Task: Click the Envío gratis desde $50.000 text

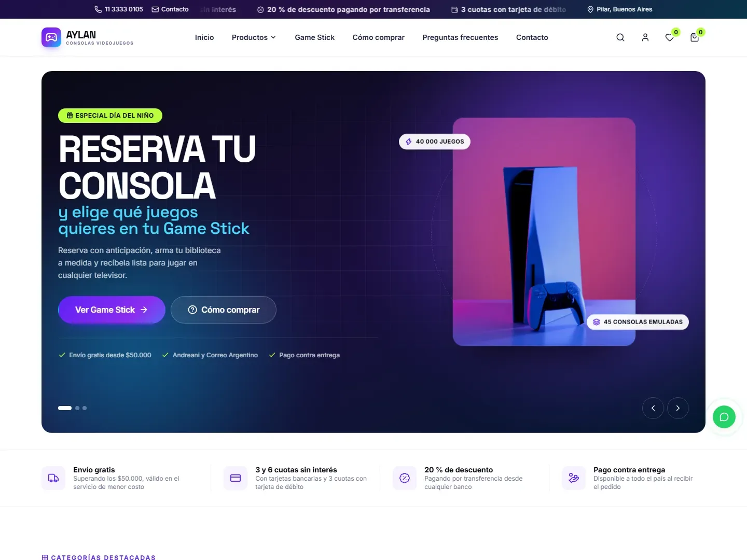Action: pos(110,355)
